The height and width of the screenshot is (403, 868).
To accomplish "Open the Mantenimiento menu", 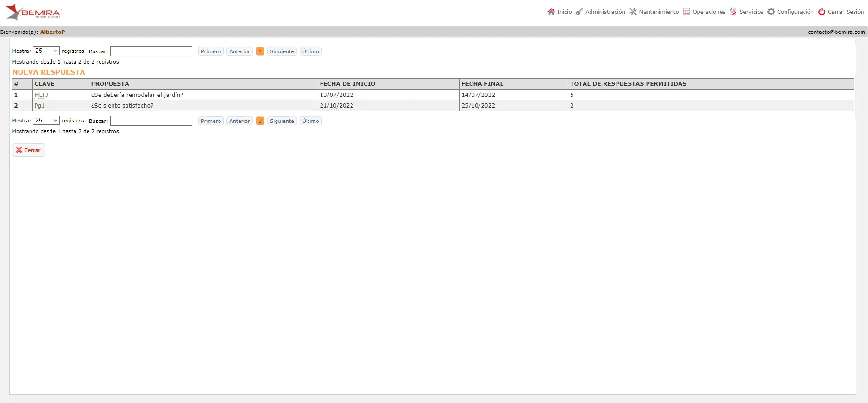I will (x=658, y=12).
